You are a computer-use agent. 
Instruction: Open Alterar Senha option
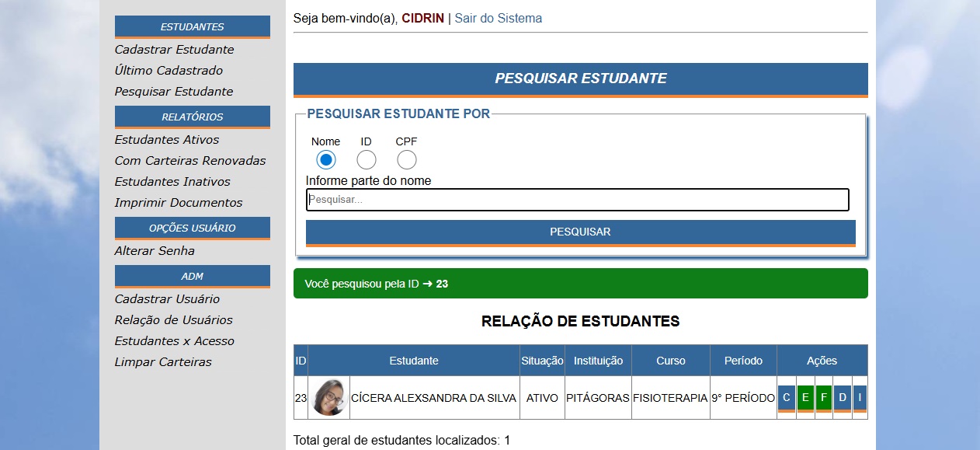(155, 251)
